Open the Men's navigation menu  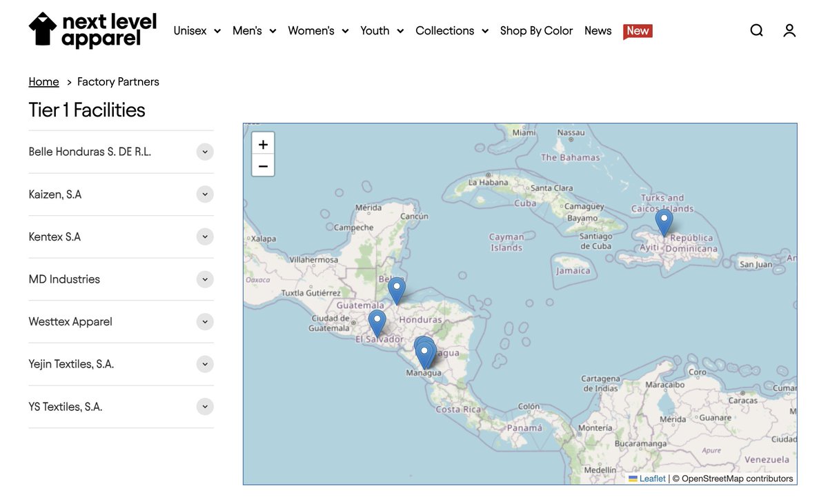pos(254,30)
